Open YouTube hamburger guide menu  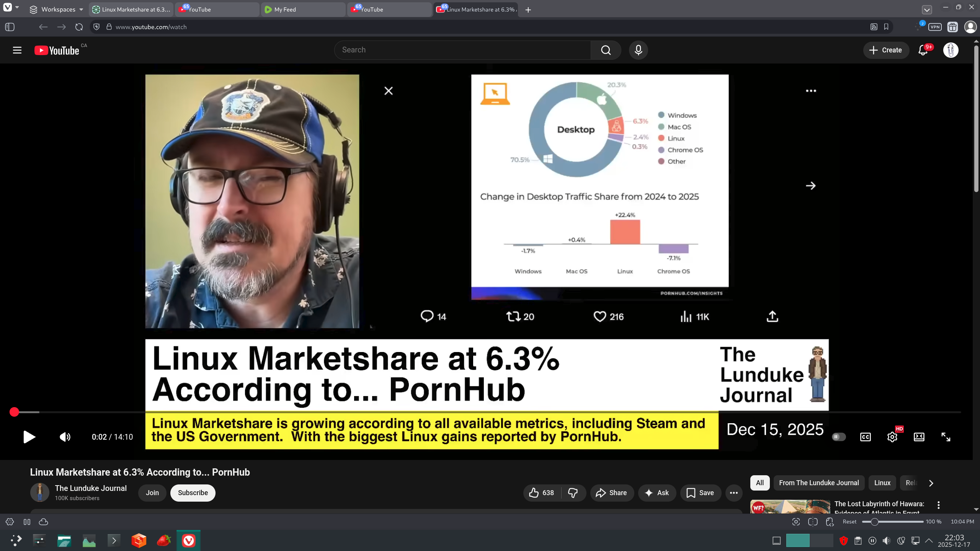(x=17, y=50)
